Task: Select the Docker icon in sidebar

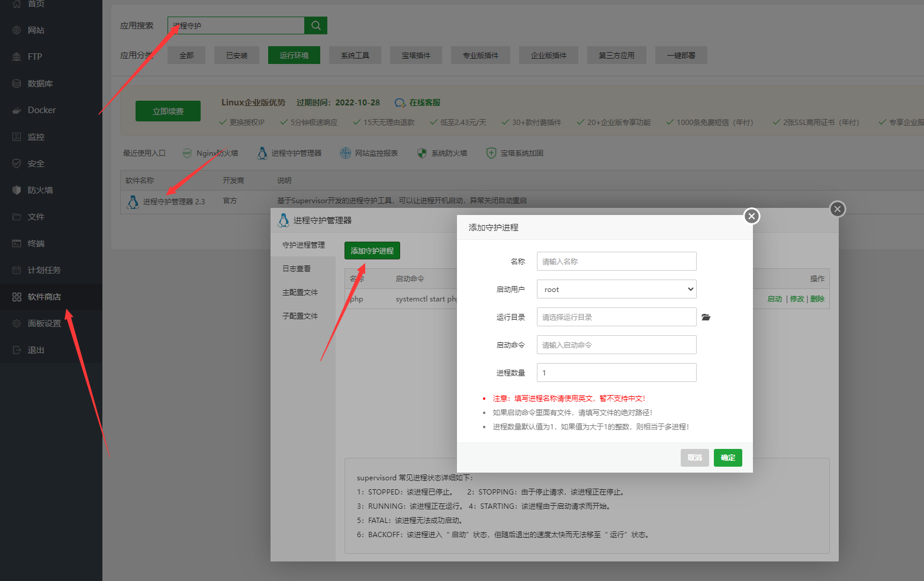Action: 17,110
